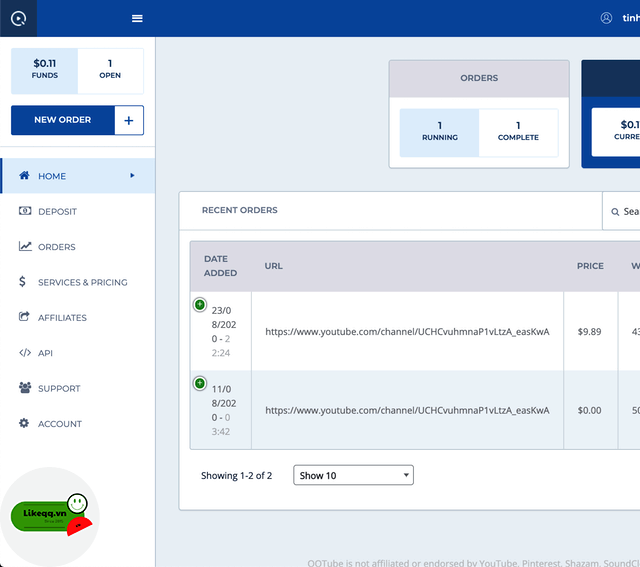Expand the 23/08 order row details

200,305
